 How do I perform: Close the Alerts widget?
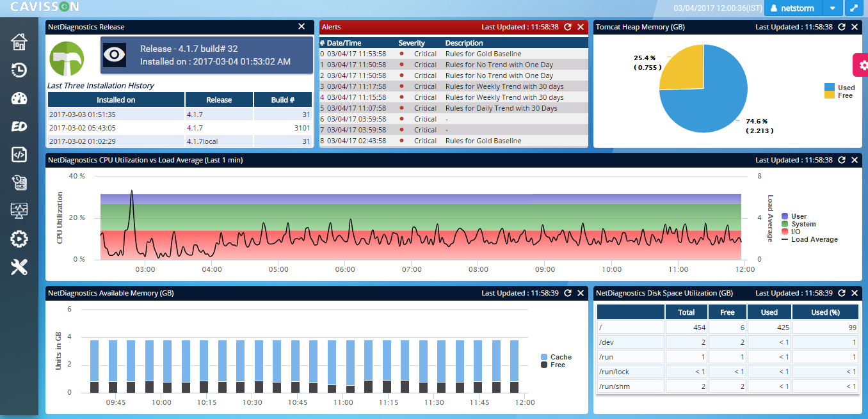[x=580, y=27]
